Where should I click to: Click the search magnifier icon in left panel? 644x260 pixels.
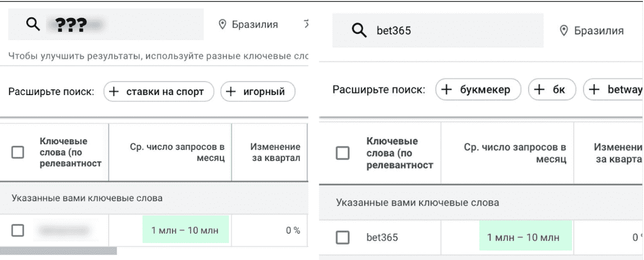click(x=34, y=24)
